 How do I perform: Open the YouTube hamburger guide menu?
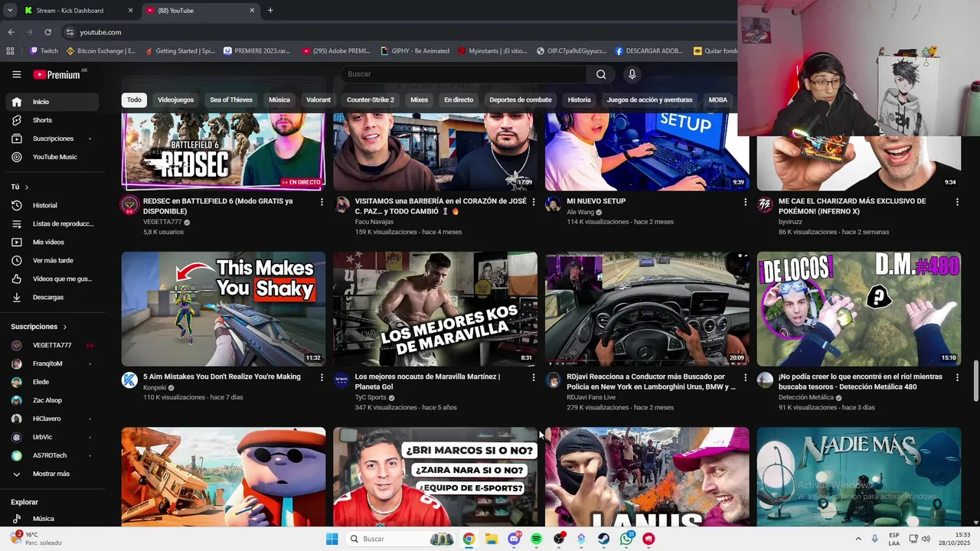pos(16,74)
